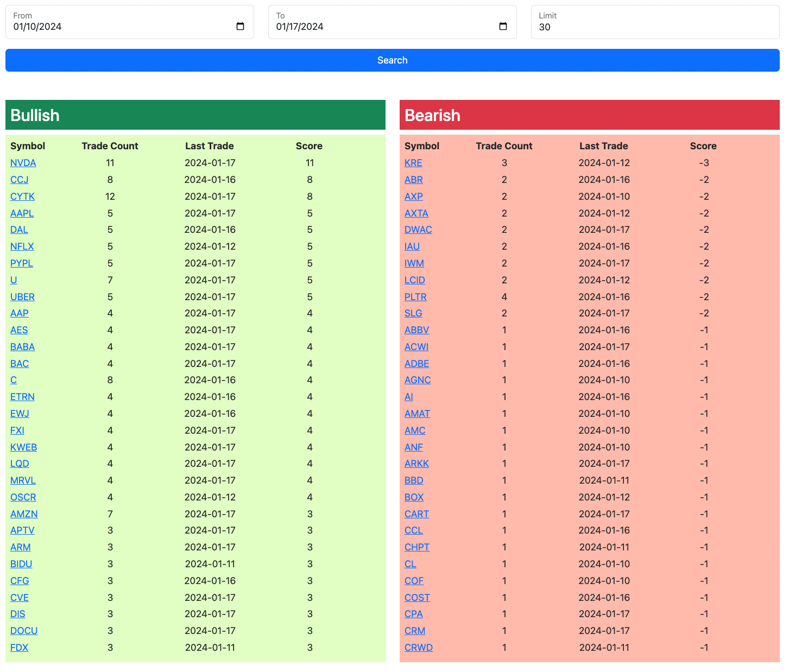Screen dimensions: 789x672
Task: Open the AXP symbol link
Action: pos(414,196)
